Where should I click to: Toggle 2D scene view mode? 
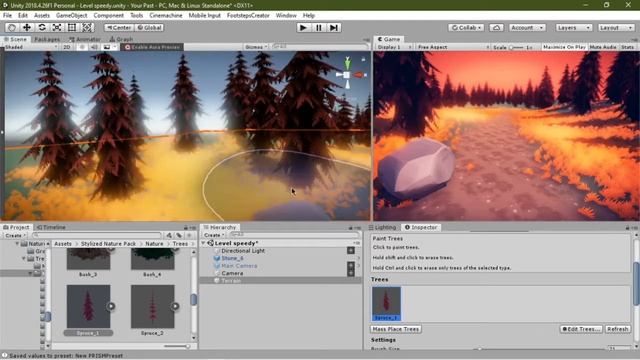pyautogui.click(x=67, y=47)
